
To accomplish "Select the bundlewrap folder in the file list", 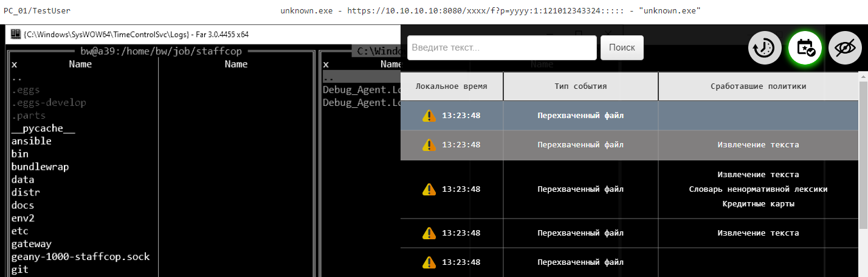I will pos(40,167).
